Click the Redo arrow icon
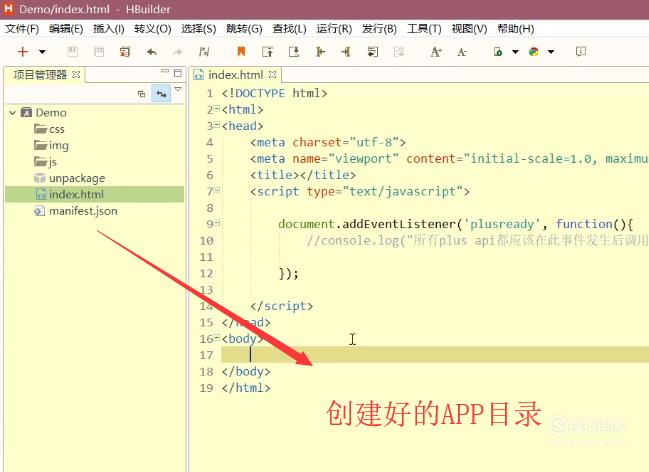Viewport: 649px width, 472px height. [x=178, y=52]
